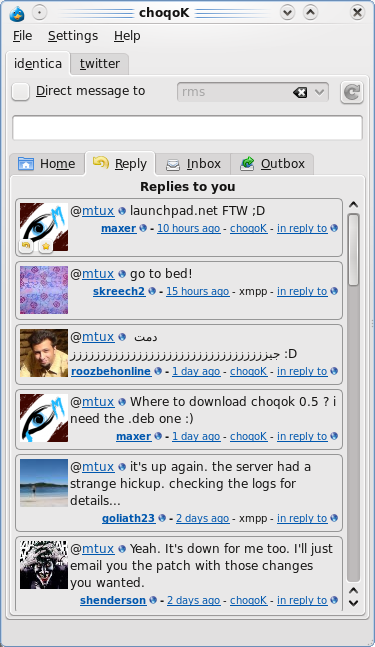Image resolution: width=375 pixels, height=647 pixels.
Task: Click globe after @mtux in 'Yeah. It's down' post
Action: [122, 549]
